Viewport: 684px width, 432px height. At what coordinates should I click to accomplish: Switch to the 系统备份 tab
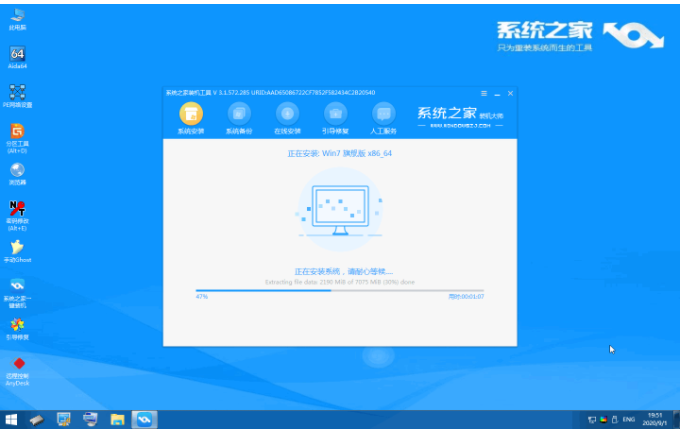click(x=239, y=116)
